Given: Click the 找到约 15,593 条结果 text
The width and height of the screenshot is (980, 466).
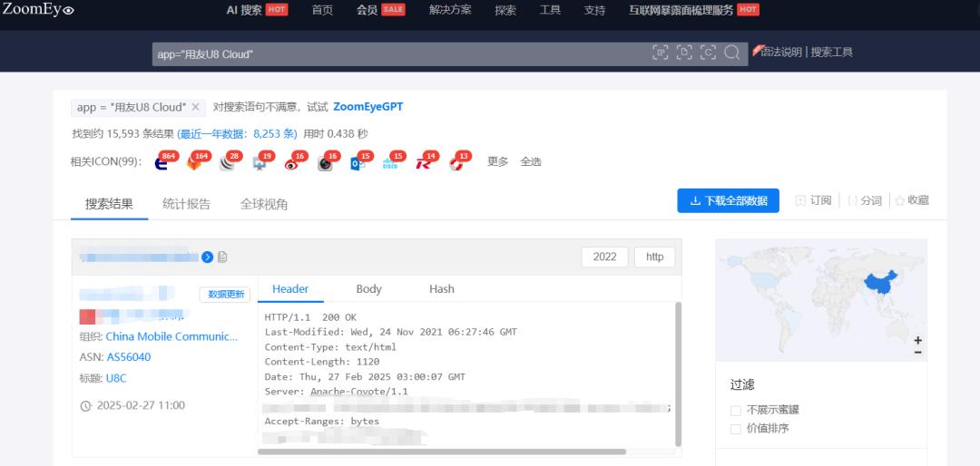Looking at the screenshot, I should [123, 133].
